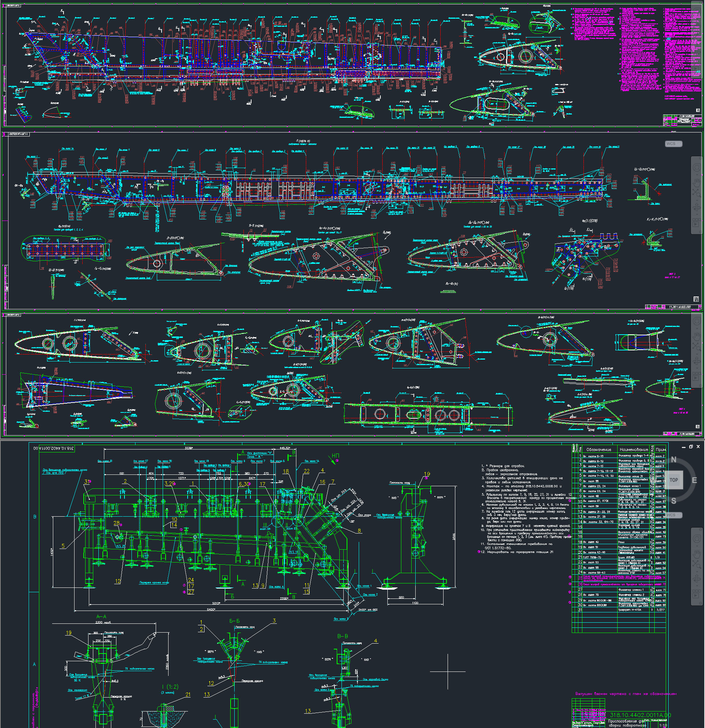Click the N compass direction on the ViewCube
705x728 pixels.
point(674,460)
